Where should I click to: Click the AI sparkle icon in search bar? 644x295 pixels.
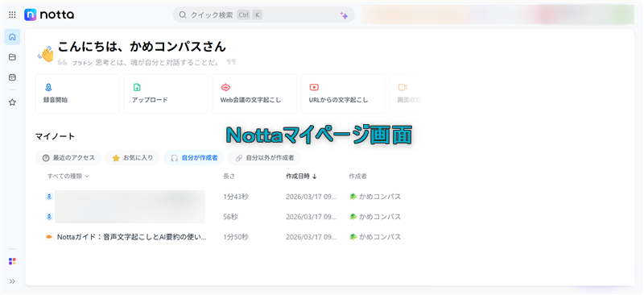344,15
